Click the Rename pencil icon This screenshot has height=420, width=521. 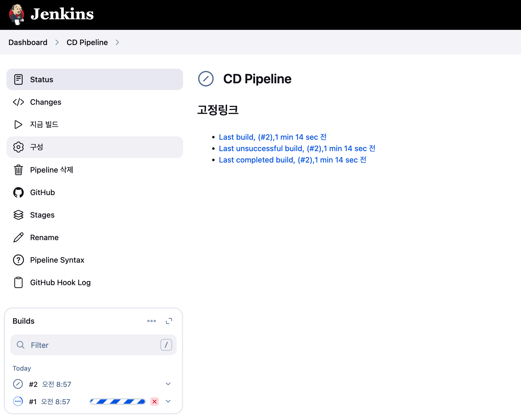(x=18, y=237)
